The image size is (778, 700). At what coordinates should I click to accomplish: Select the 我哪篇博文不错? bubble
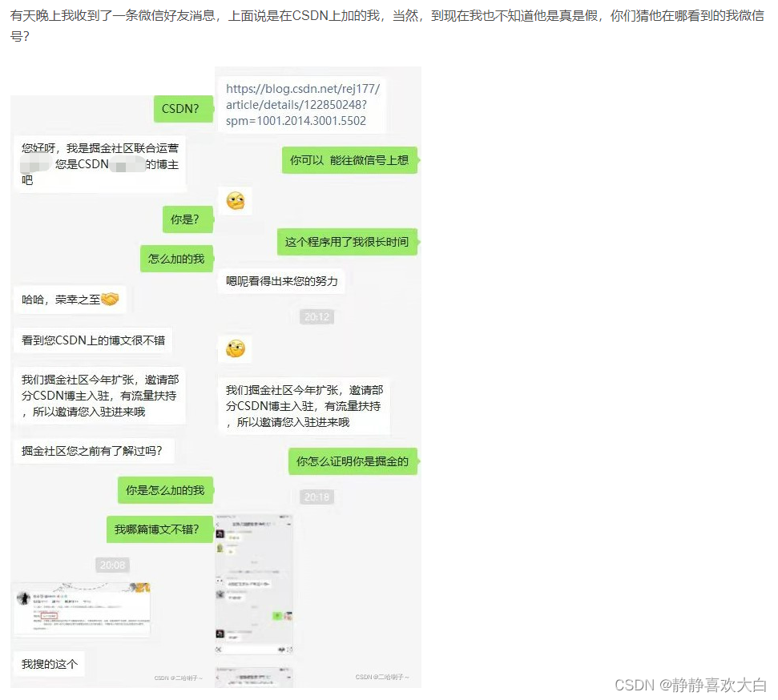pyautogui.click(x=159, y=529)
